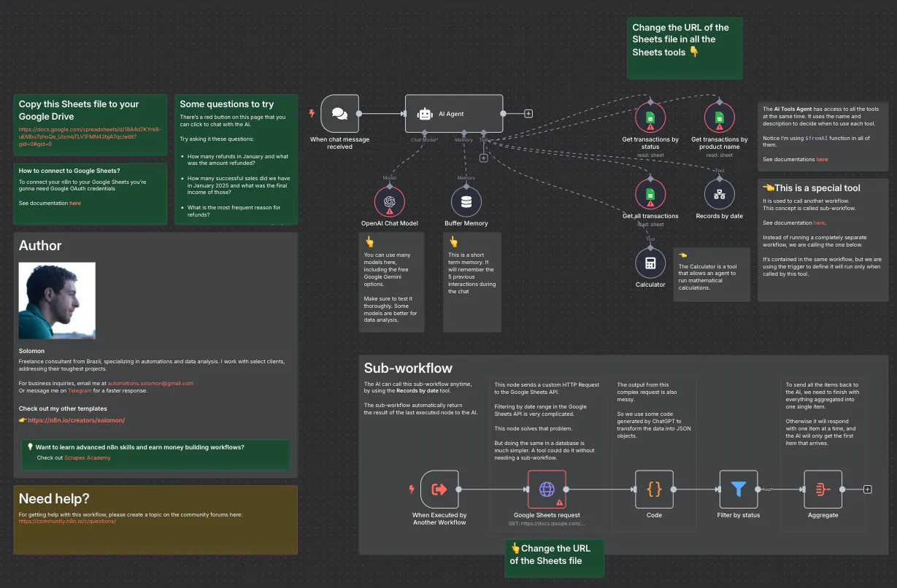This screenshot has width=897, height=588.
Task: Click the plus connector after Aggregate
Action: [x=867, y=489]
